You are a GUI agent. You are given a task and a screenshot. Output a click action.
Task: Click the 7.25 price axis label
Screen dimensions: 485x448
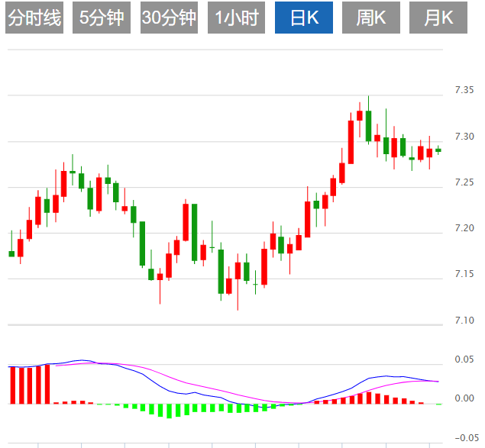[464, 182]
